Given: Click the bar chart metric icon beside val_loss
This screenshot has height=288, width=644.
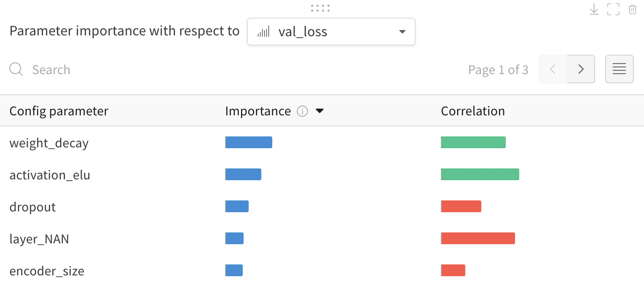Looking at the screenshot, I should coord(263,31).
